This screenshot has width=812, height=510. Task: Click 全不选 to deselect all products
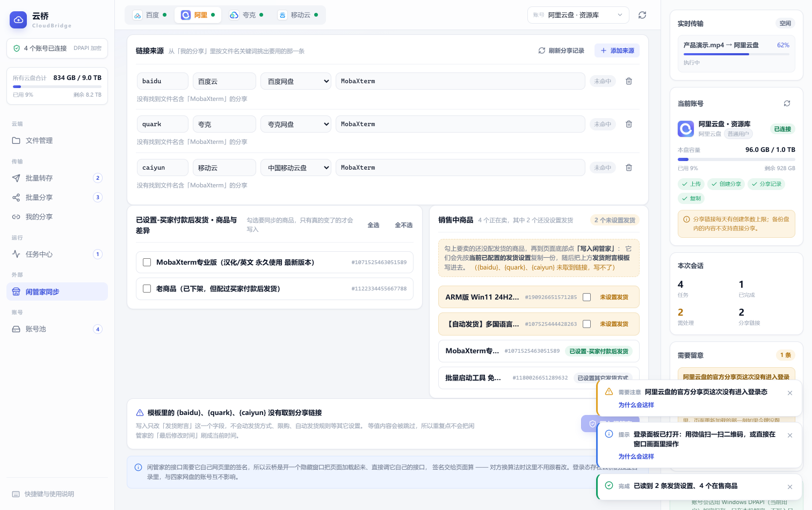click(x=403, y=225)
